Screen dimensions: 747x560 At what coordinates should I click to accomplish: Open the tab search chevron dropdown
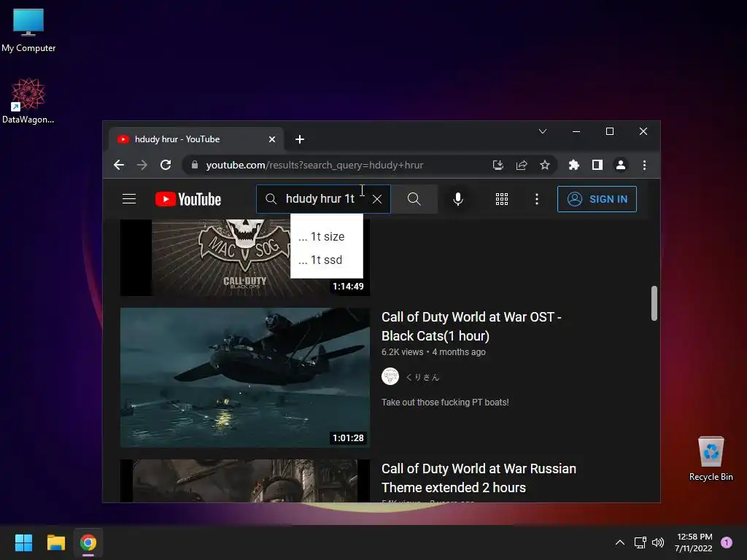543,131
